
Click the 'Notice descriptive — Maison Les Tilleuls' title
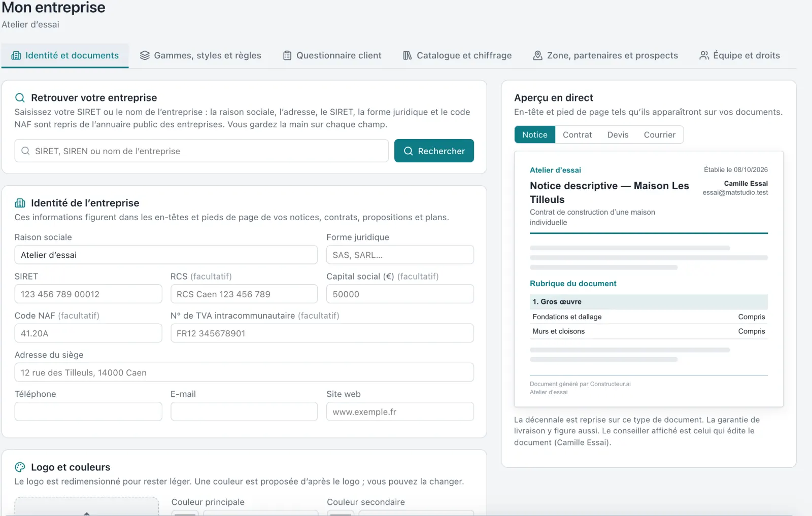(x=610, y=192)
